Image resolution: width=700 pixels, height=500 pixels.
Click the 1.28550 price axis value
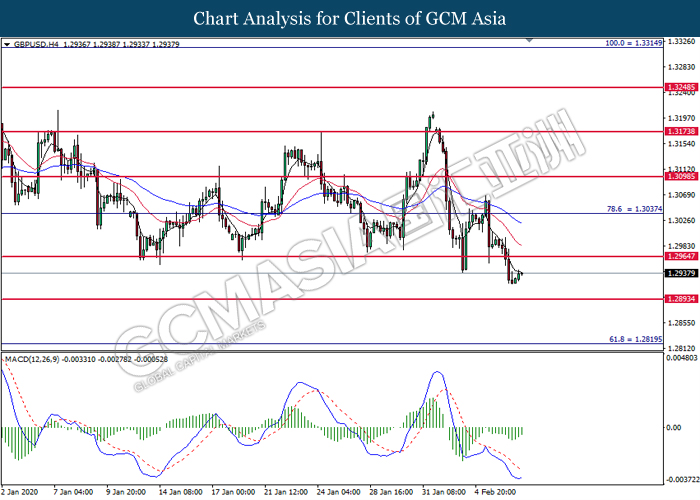pos(681,323)
